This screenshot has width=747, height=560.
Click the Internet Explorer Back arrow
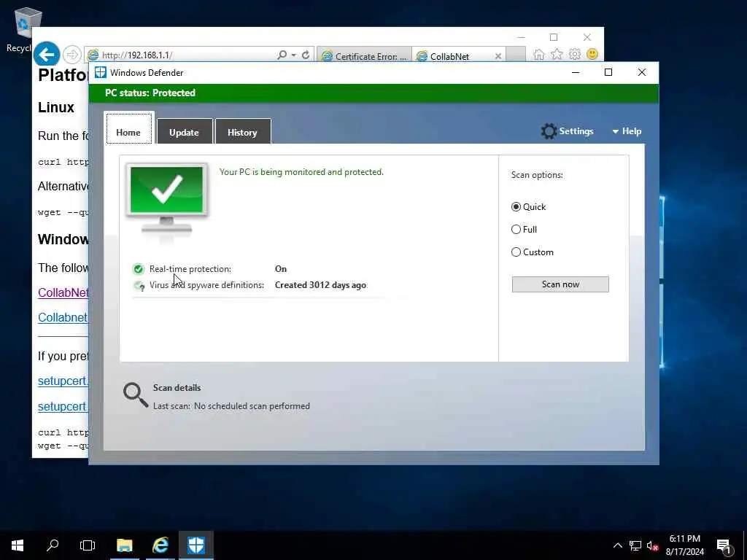(47, 55)
